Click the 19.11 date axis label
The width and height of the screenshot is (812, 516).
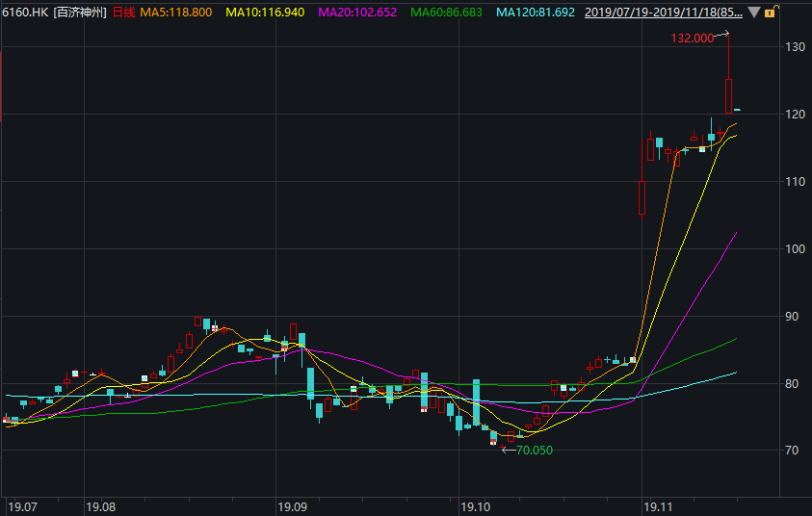pyautogui.click(x=658, y=506)
